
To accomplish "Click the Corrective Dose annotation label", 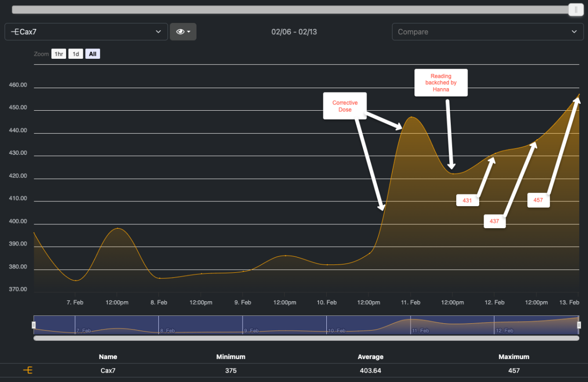I will [x=345, y=106].
